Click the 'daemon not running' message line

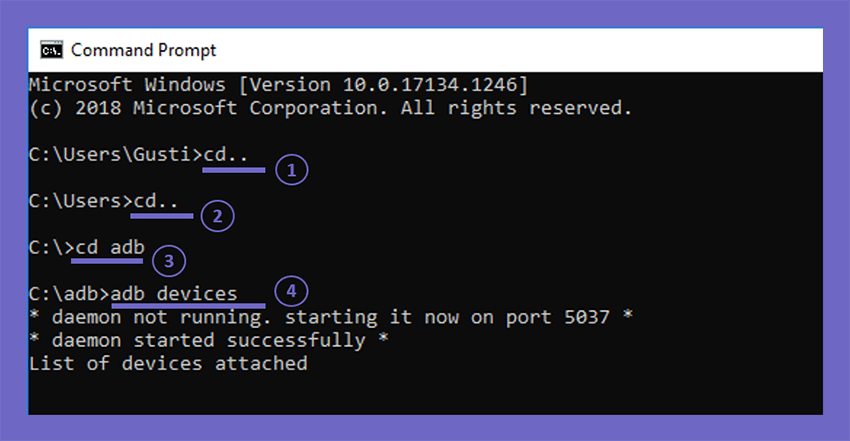(x=331, y=317)
